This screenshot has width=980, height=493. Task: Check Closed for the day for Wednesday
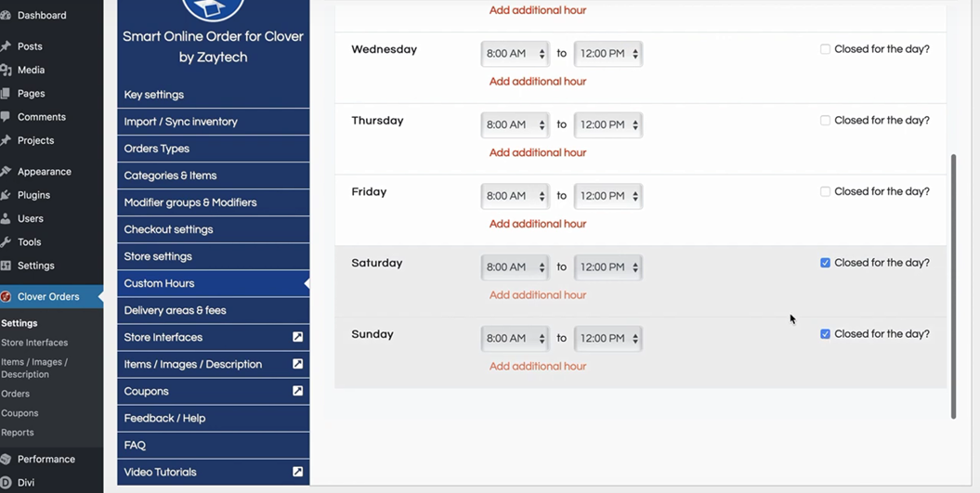click(x=825, y=48)
